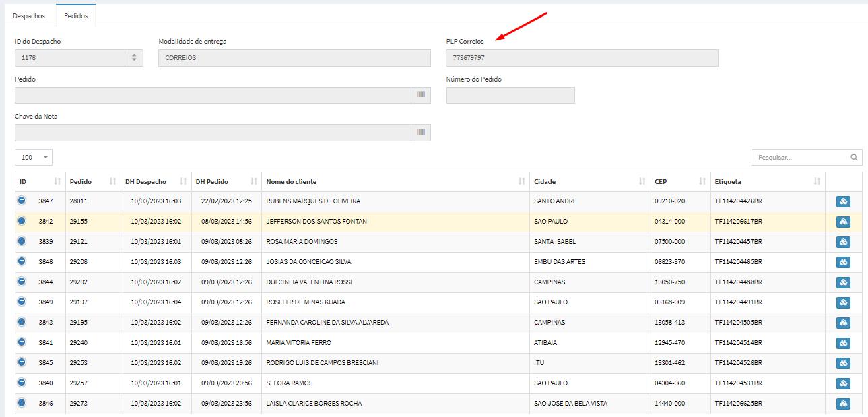Click the ID do Despacho field with 1178
Image resolution: width=868 pixels, height=417 pixels.
pos(70,58)
